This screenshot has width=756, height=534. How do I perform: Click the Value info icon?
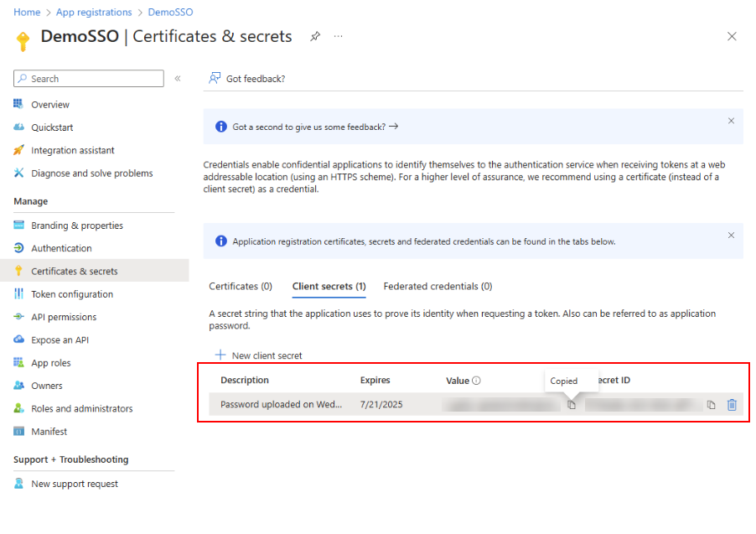(476, 381)
